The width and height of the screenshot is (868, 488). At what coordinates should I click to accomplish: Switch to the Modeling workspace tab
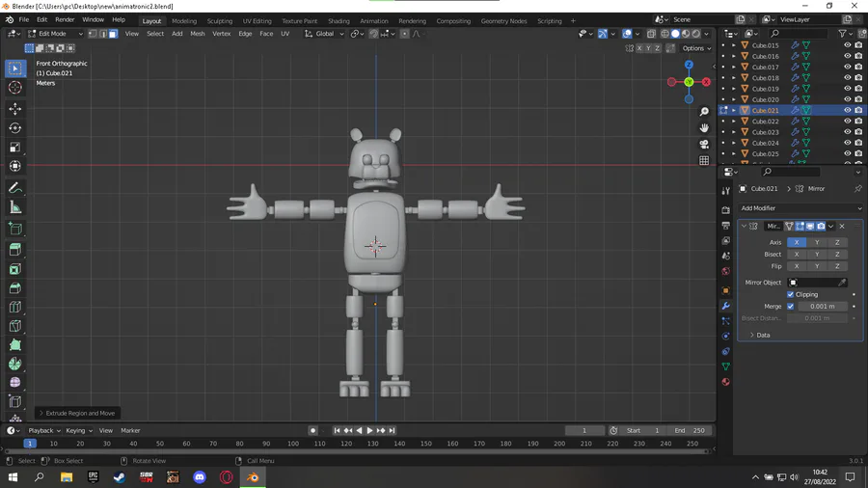click(184, 21)
